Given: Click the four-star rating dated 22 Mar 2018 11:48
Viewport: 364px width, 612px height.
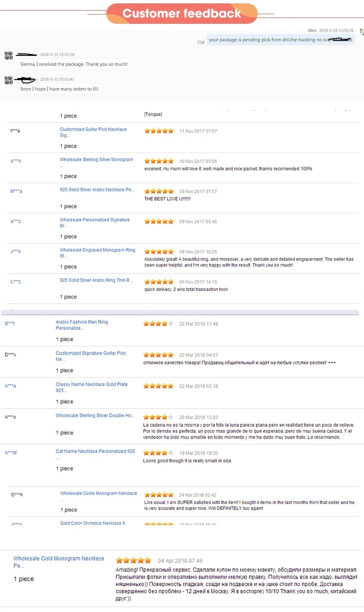Looking at the screenshot, I should [158, 323].
